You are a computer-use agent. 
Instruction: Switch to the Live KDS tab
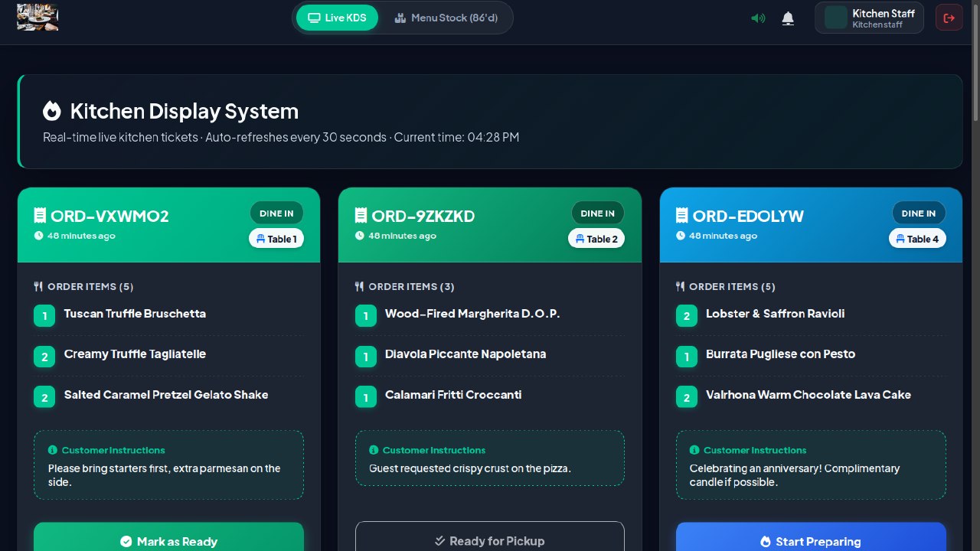pos(337,18)
